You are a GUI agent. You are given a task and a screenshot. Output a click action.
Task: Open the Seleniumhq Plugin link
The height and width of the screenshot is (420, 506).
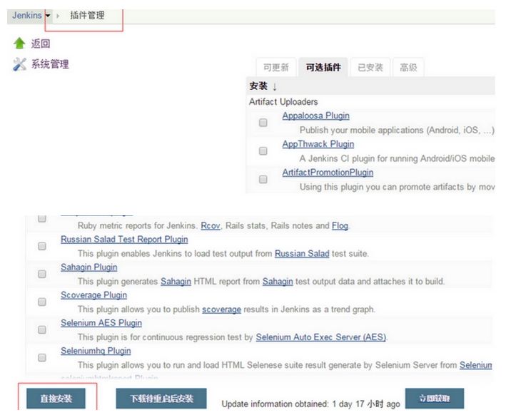pyautogui.click(x=96, y=351)
